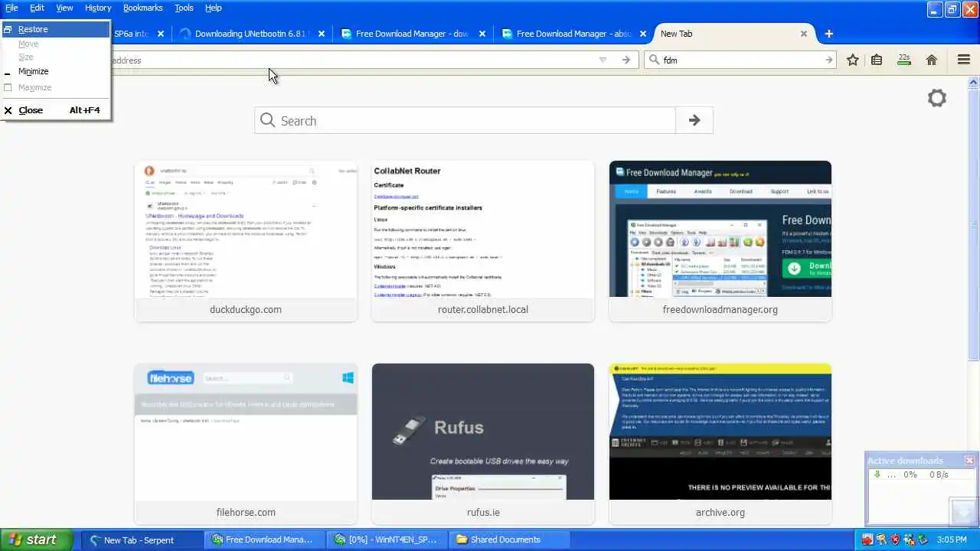This screenshot has height=551, width=980.
Task: Open the Help menu
Action: pyautogui.click(x=214, y=8)
